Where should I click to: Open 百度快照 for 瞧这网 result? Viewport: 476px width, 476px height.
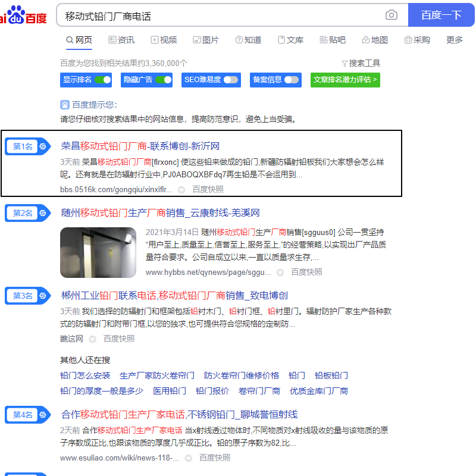[x=119, y=339]
